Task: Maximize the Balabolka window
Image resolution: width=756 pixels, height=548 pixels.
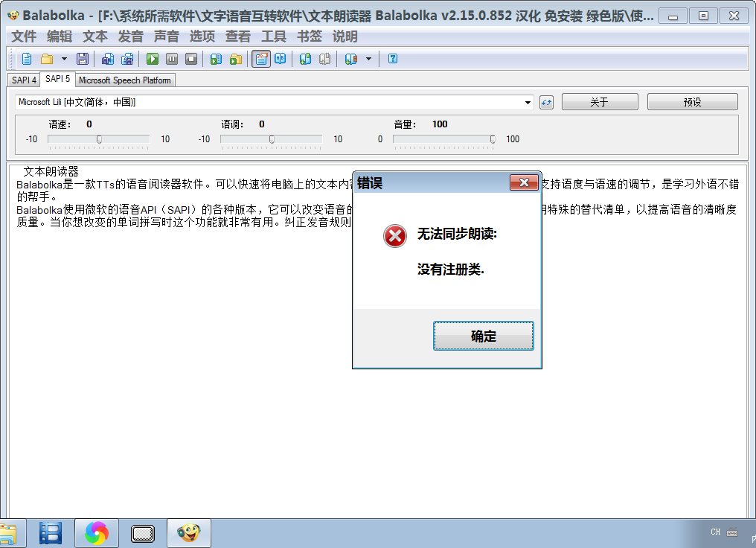Action: pos(703,16)
